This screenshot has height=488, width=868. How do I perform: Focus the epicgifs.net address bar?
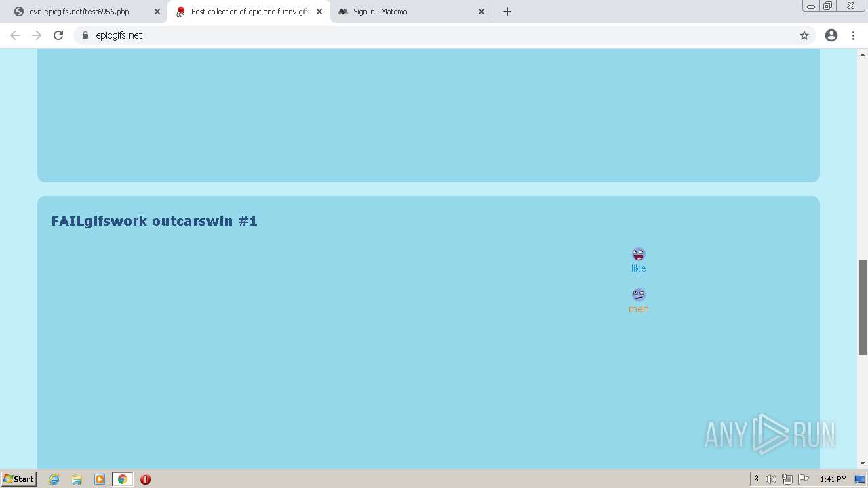(444, 35)
